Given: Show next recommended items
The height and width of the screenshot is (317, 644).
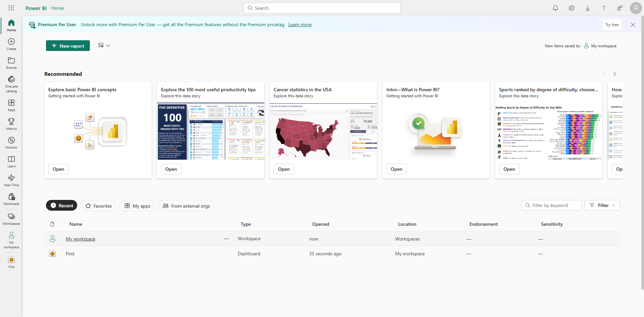Looking at the screenshot, I should click(615, 74).
